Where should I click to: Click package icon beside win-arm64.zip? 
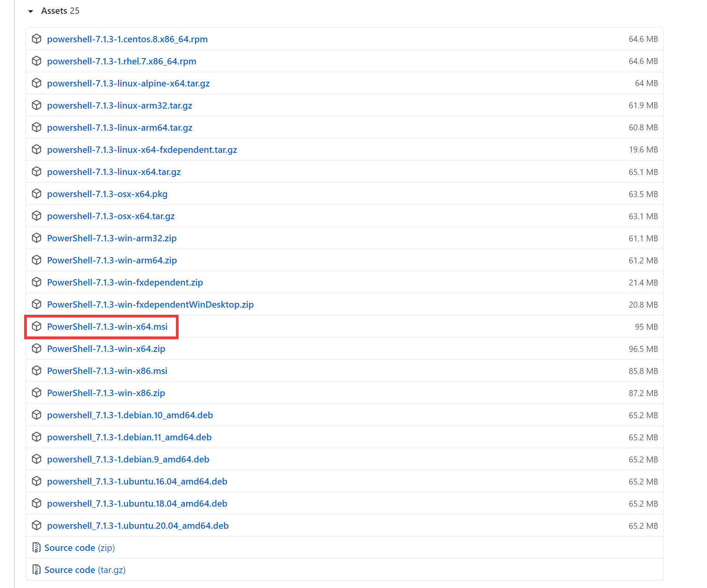point(36,260)
